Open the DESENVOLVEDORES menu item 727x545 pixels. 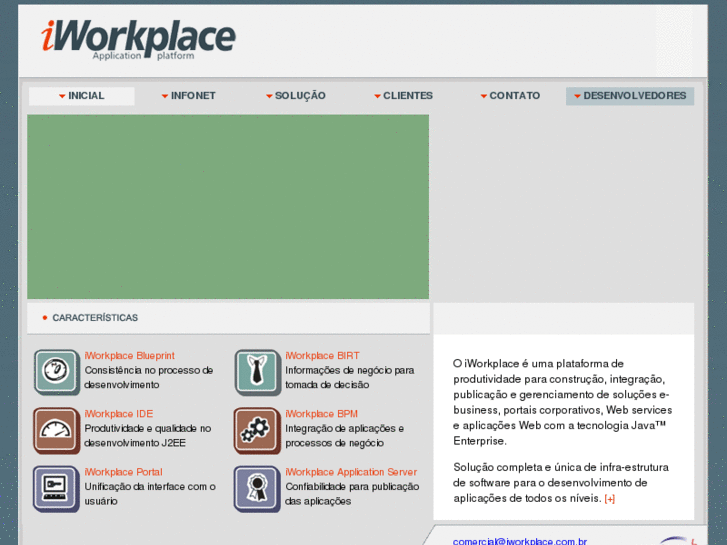click(630, 96)
